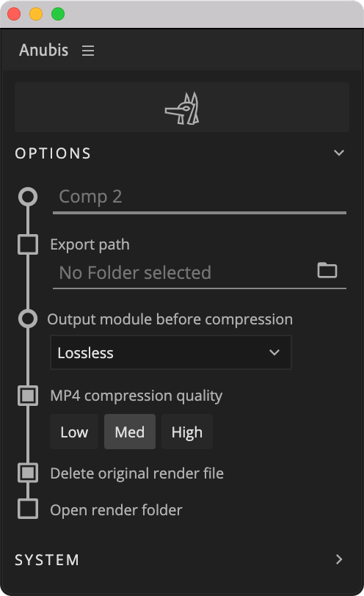Select Low compression quality
The image size is (364, 596).
point(74,432)
